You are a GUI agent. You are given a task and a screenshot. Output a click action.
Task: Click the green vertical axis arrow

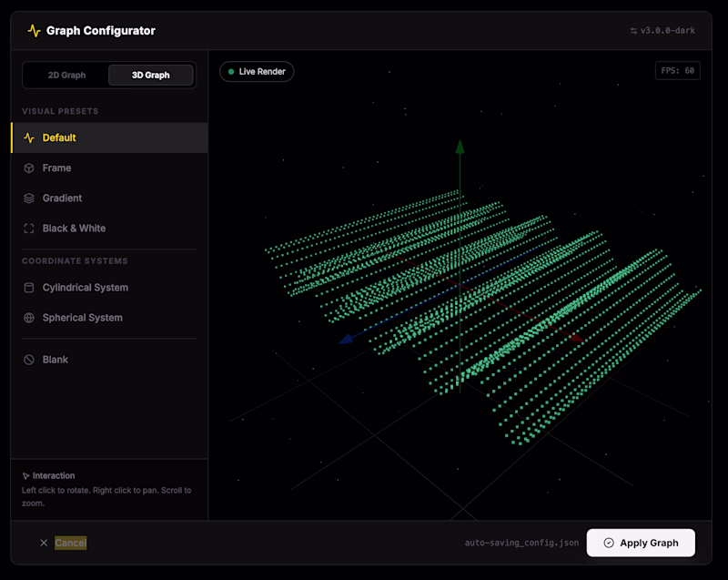click(x=460, y=148)
